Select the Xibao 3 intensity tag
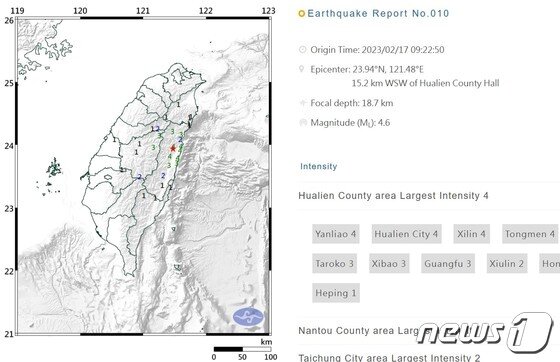 tap(389, 263)
